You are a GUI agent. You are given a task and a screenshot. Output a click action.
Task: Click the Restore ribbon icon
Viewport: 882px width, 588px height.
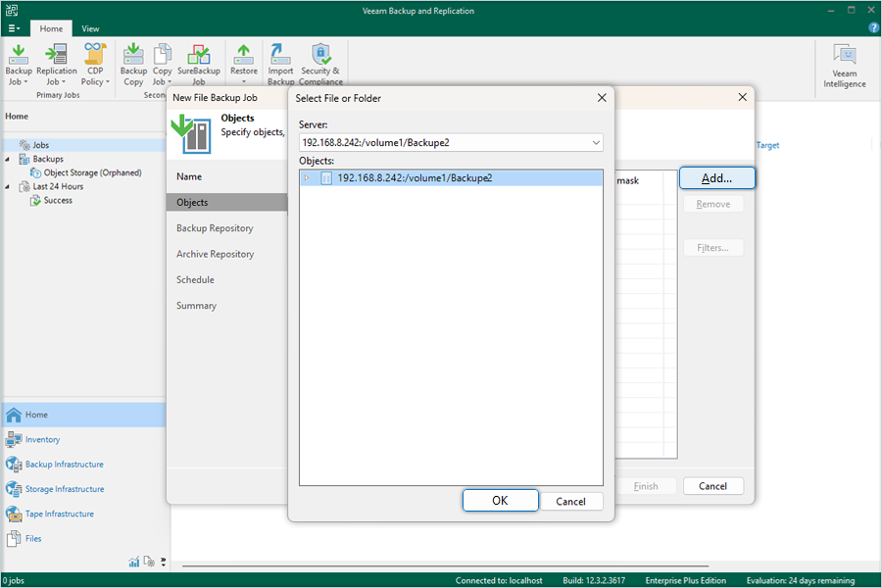pyautogui.click(x=244, y=65)
